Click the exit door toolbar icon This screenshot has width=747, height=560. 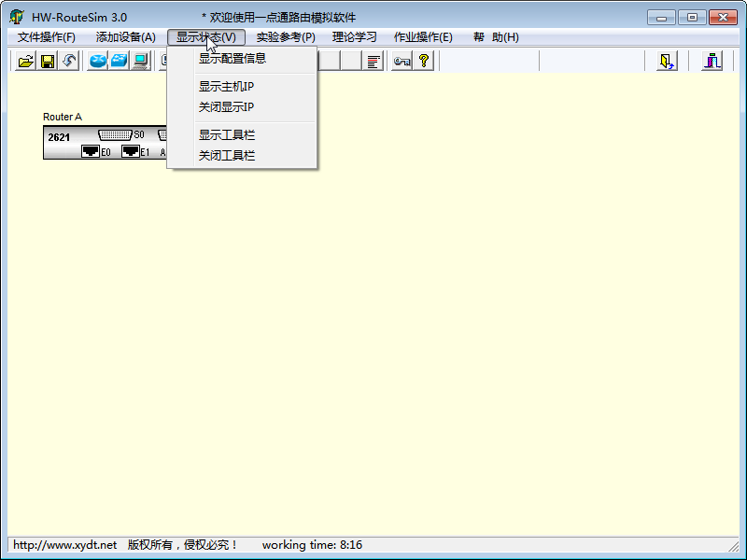667,61
